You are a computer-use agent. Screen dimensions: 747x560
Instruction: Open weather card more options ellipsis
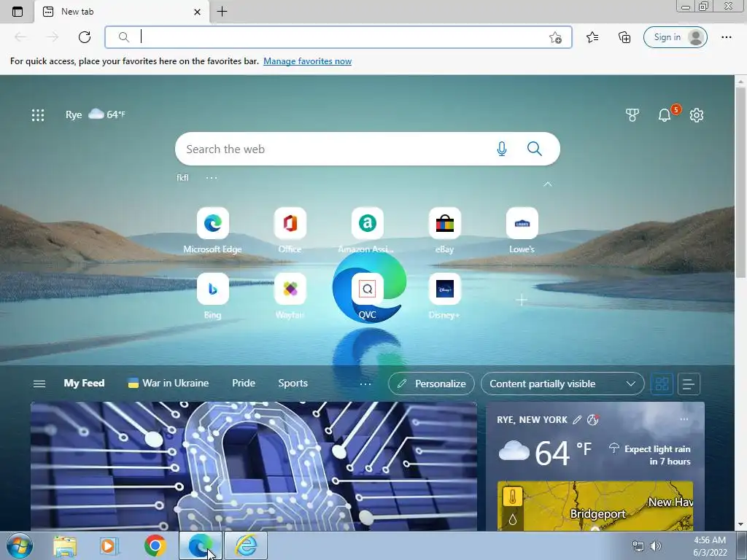pyautogui.click(x=684, y=419)
